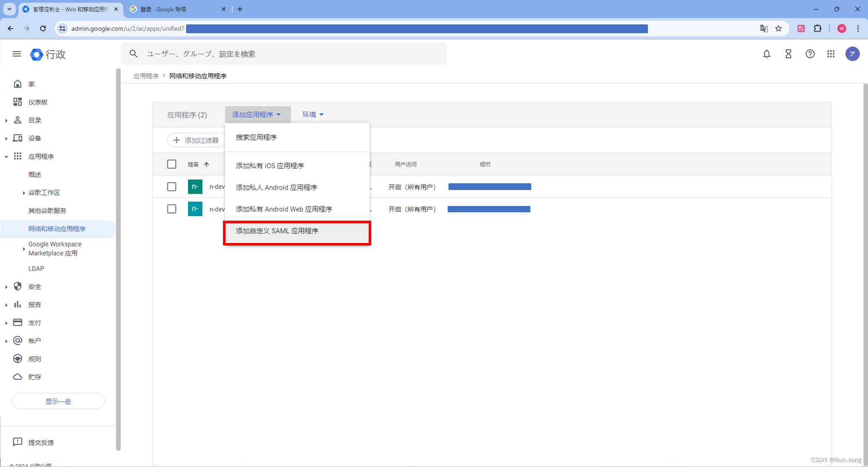
Task: Open the Chrome profile W avatar
Action: [842, 29]
